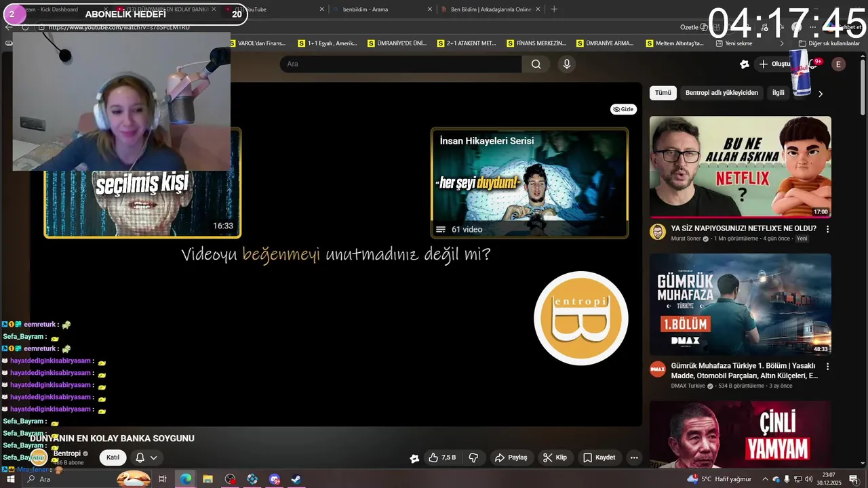Close the Ben Bildim Arkadaşlarınla Online tab
This screenshot has width=868, height=488.
(538, 9)
